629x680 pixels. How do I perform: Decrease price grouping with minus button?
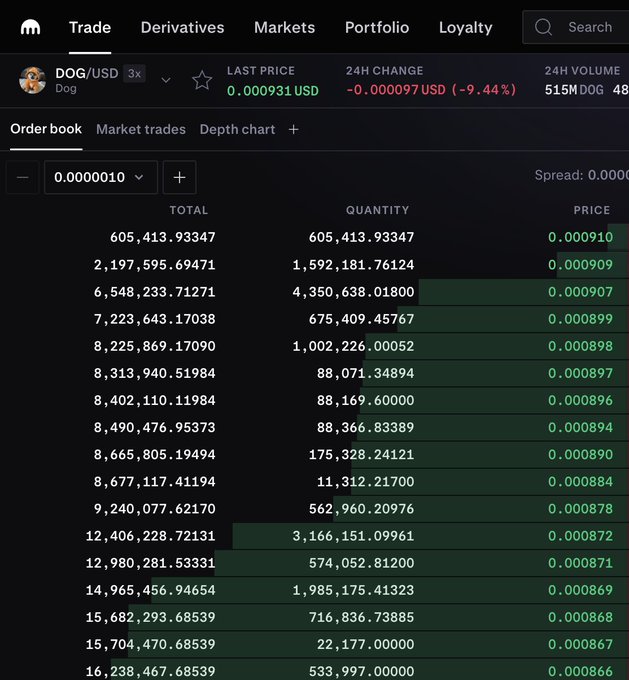coord(23,177)
